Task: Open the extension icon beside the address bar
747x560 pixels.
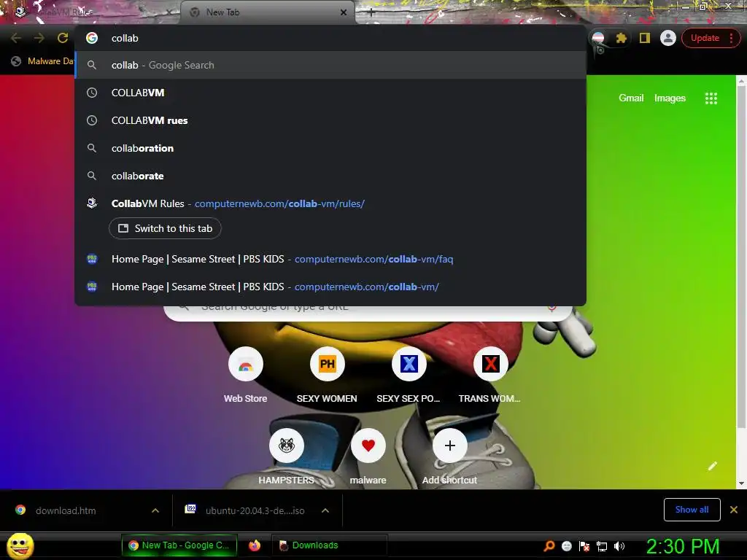Action: click(x=598, y=38)
